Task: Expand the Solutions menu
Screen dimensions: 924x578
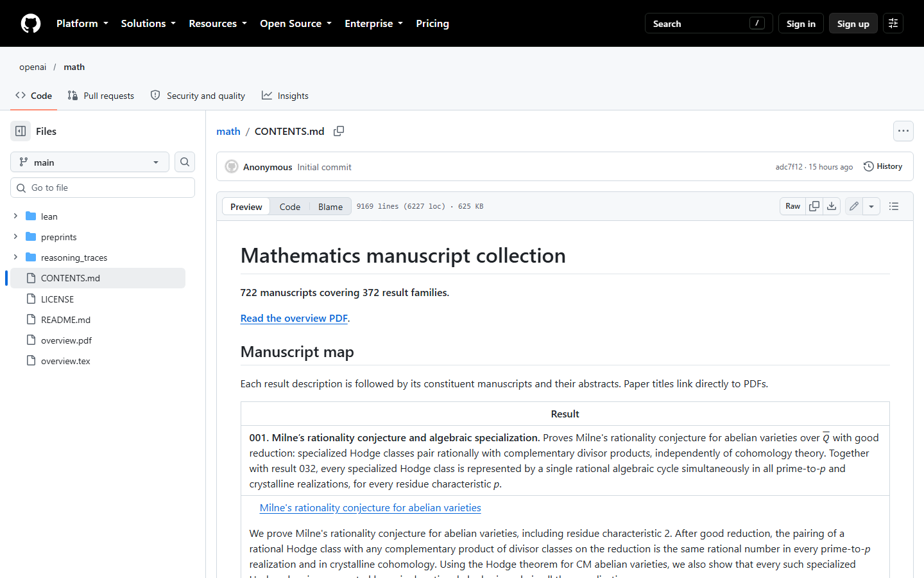Action: (148, 24)
